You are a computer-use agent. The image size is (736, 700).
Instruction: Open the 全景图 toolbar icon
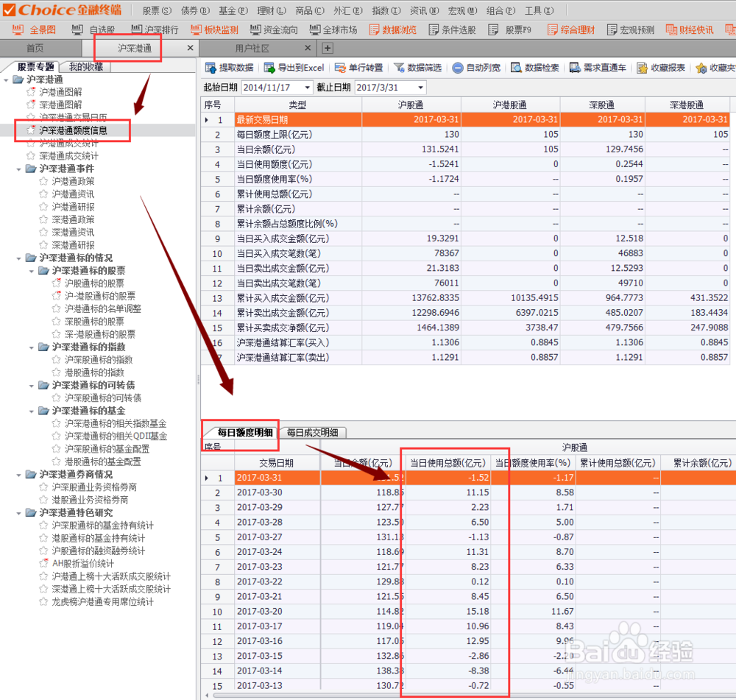18,30
